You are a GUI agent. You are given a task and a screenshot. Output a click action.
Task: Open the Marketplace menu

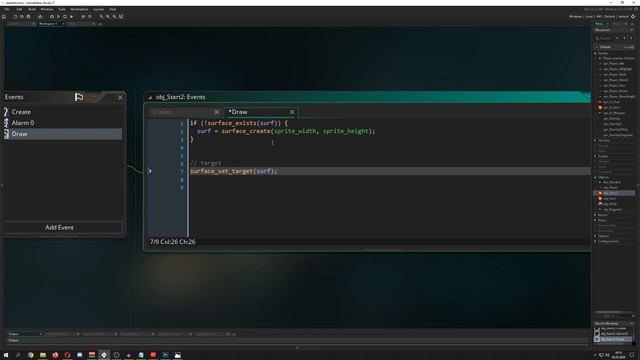79,9
